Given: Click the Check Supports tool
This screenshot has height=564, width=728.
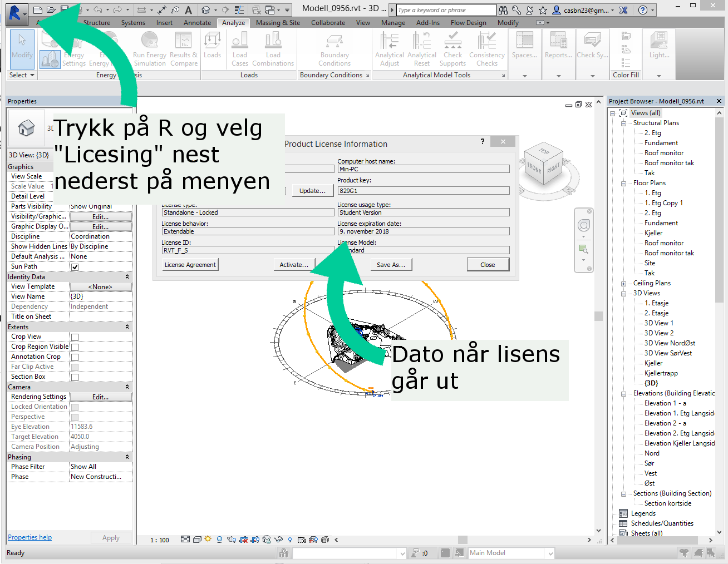Looking at the screenshot, I should pos(452,49).
